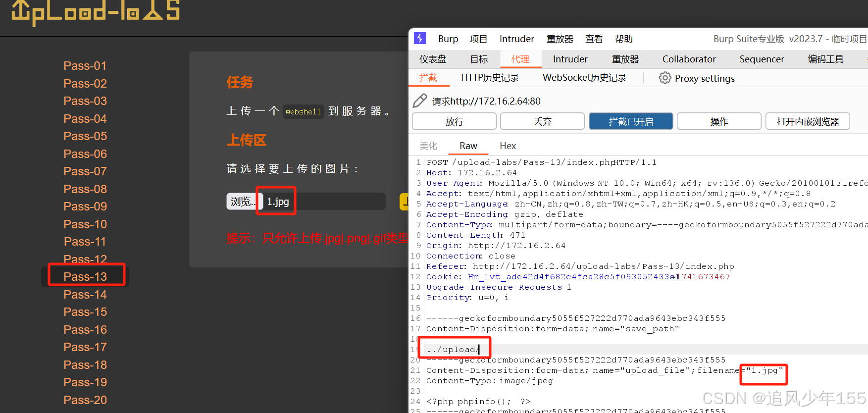Click the Content-Type: image/jpeg line
The width and height of the screenshot is (868, 413).
[x=490, y=381]
